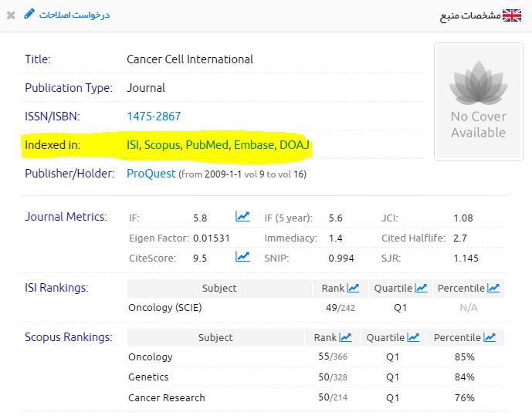
Task: Click the UK flag language icon
Action: 512,15
